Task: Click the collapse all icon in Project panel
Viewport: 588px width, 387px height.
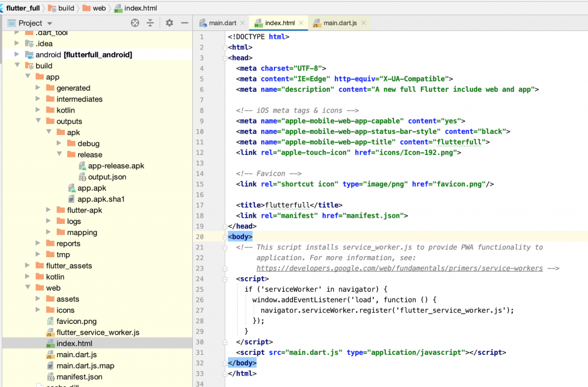Action: 150,23
